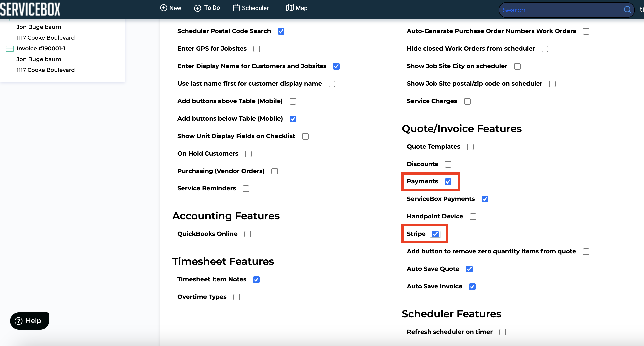The image size is (644, 346).
Task: Click the Map icon in navbar
Action: [x=290, y=8]
